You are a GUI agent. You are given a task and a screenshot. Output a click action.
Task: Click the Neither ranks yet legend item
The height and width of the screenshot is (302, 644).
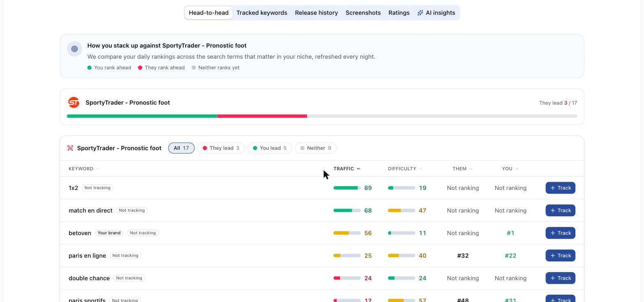216,68
